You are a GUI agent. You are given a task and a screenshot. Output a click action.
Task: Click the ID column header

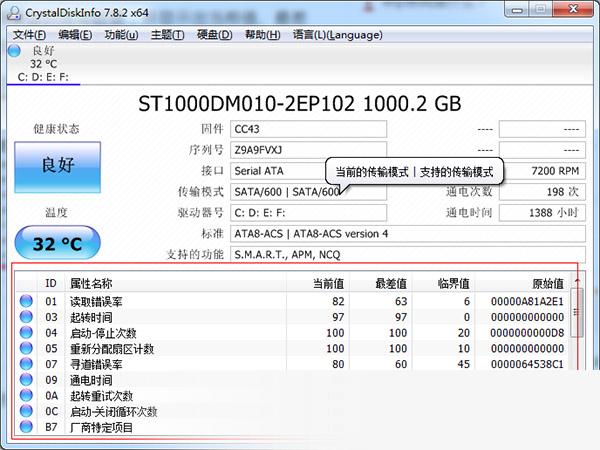point(51,284)
